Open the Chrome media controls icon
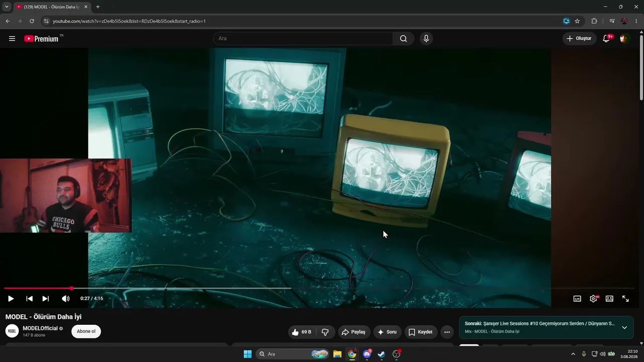The height and width of the screenshot is (362, 644). tap(612, 21)
